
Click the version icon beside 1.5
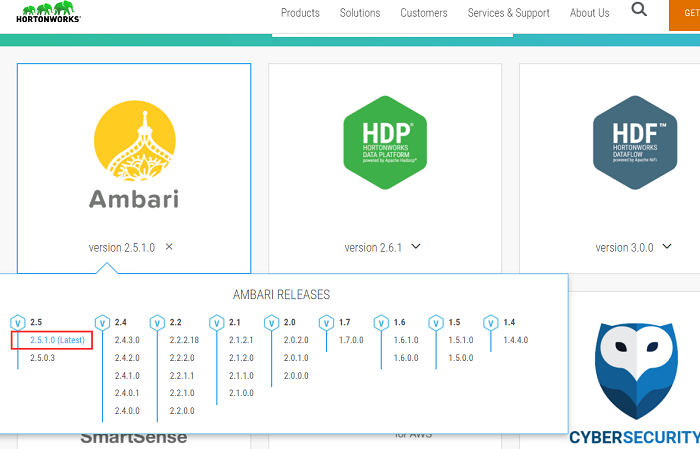point(436,322)
